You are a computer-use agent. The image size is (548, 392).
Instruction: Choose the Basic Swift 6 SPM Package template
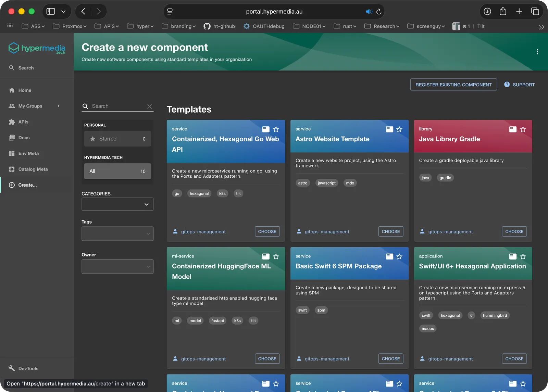[x=391, y=359]
